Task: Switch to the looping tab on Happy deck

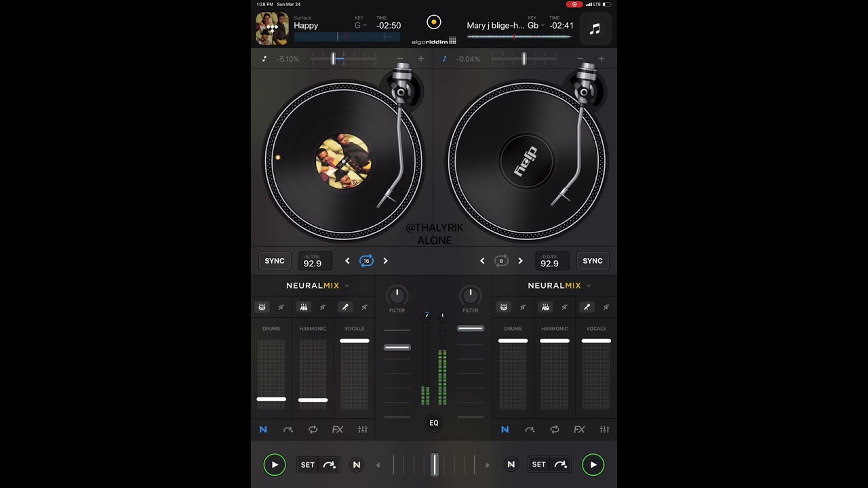Action: pyautogui.click(x=313, y=430)
